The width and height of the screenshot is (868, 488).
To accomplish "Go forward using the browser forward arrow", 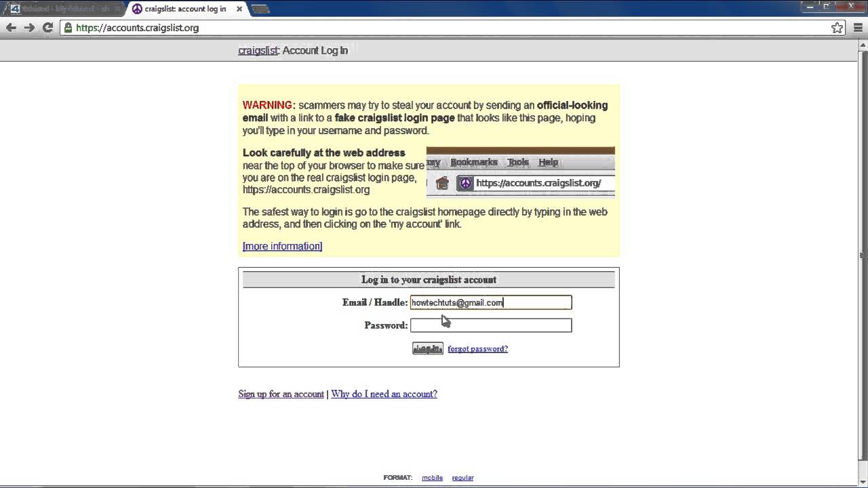I will [x=29, y=28].
